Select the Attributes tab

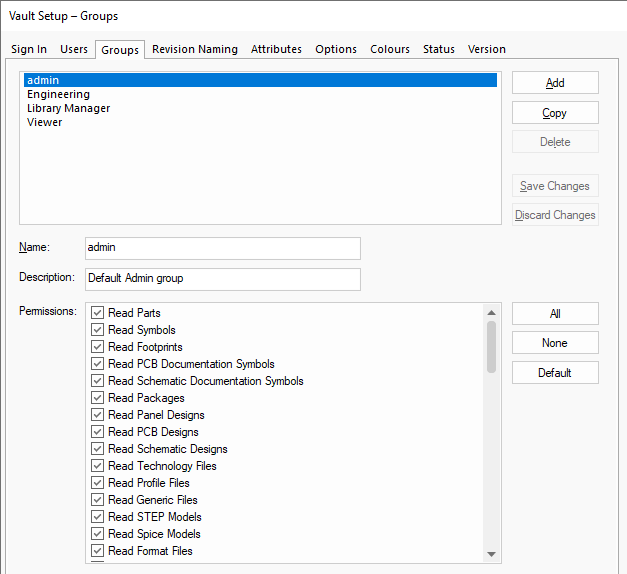tap(276, 49)
